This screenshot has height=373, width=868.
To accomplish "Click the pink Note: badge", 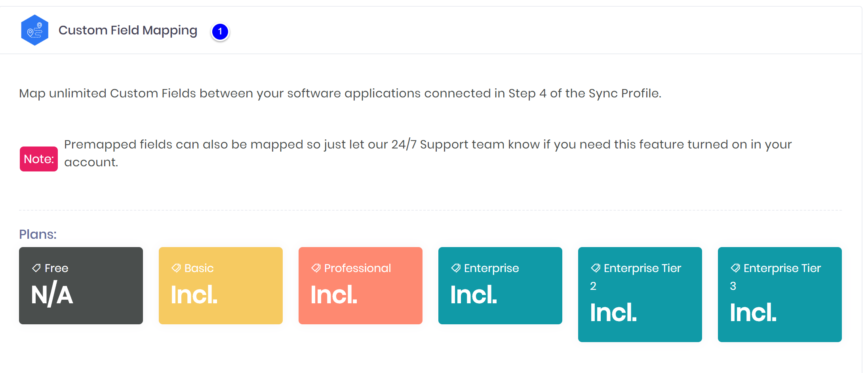I will click(x=39, y=159).
